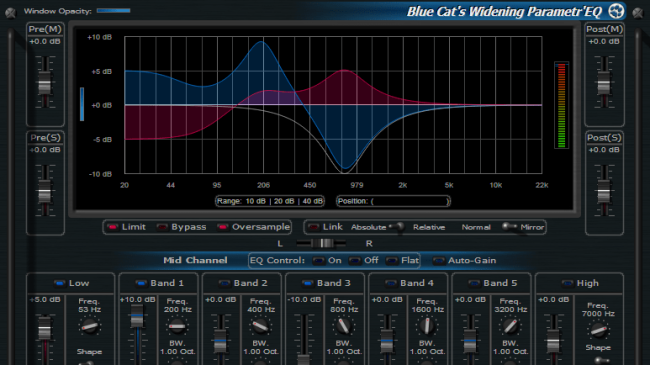Enable the Auto-Gain option
Screen dimensions: 650x365
[438, 260]
